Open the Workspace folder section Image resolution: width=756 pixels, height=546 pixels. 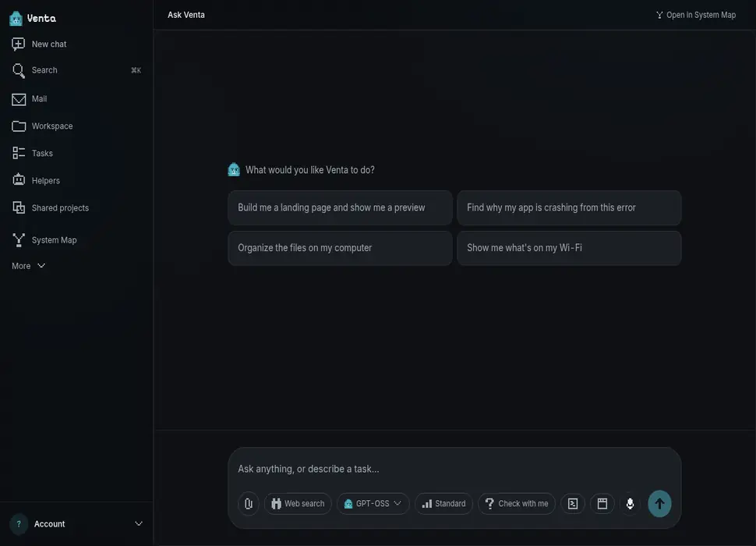coord(42,126)
